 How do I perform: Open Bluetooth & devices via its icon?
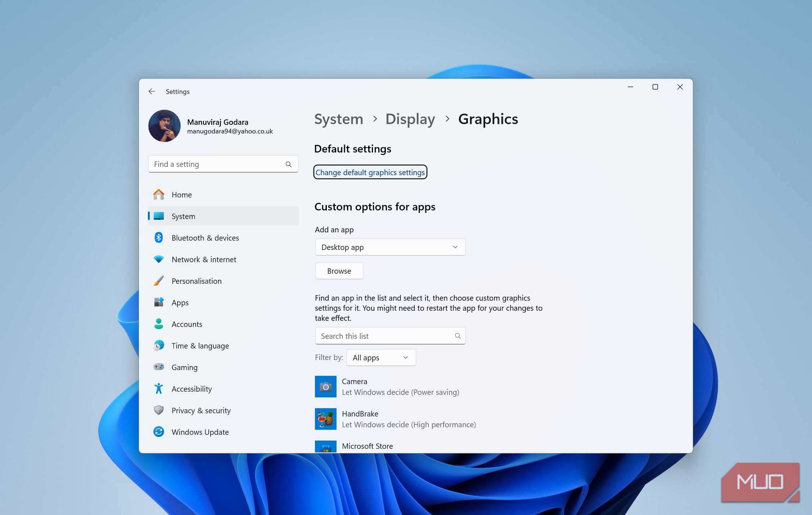coord(158,238)
